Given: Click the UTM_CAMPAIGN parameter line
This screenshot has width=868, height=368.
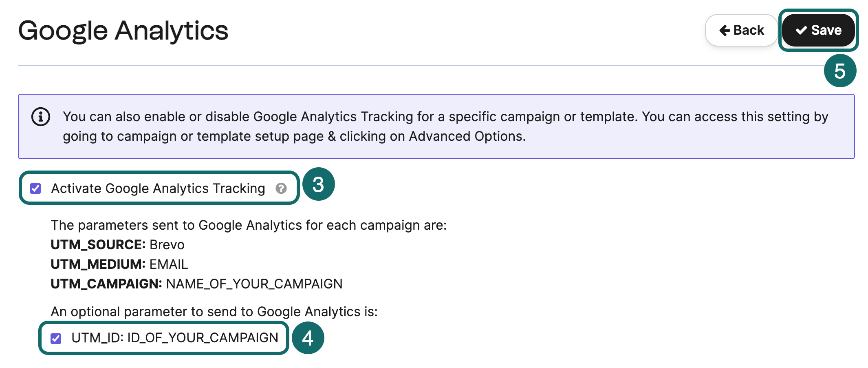Looking at the screenshot, I should (197, 284).
